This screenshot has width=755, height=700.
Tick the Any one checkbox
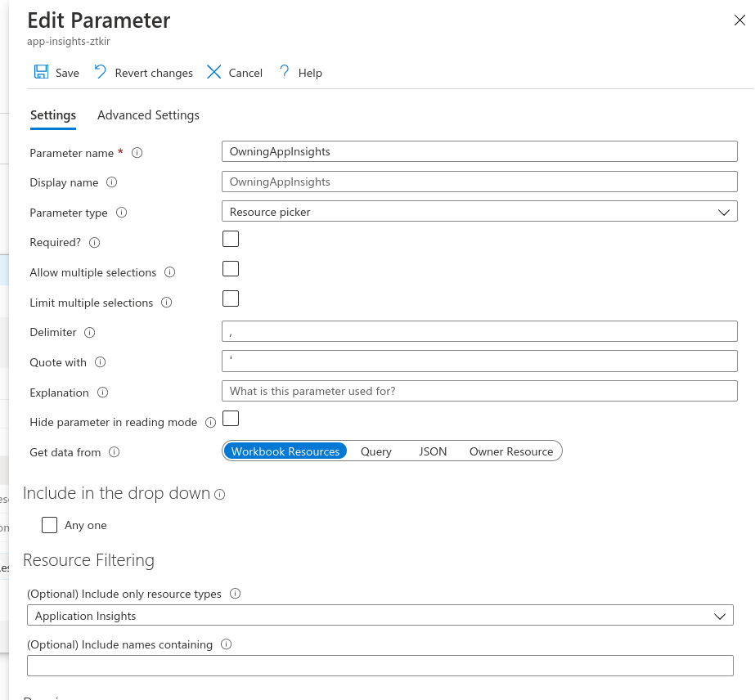pos(50,525)
